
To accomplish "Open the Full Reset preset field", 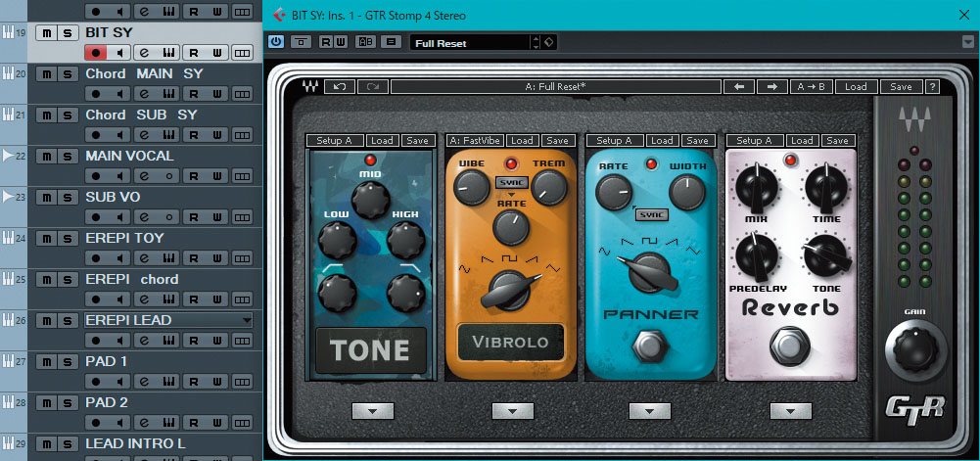I will [x=470, y=43].
